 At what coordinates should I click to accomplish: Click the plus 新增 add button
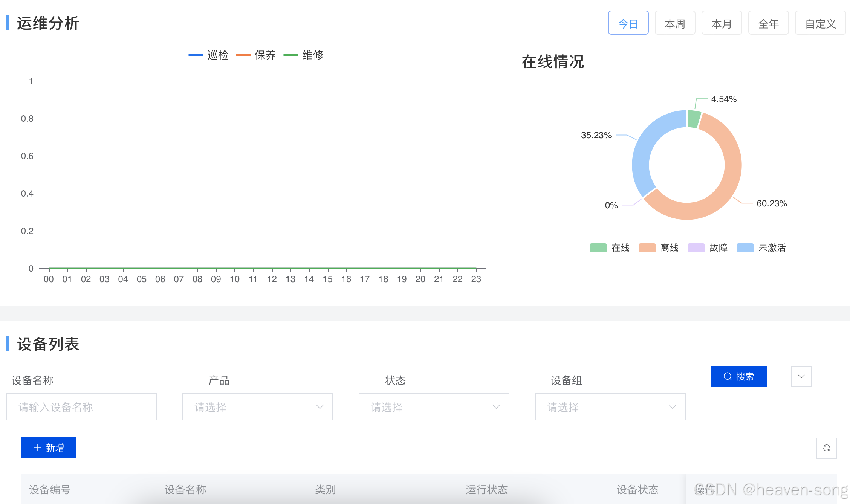[49, 448]
